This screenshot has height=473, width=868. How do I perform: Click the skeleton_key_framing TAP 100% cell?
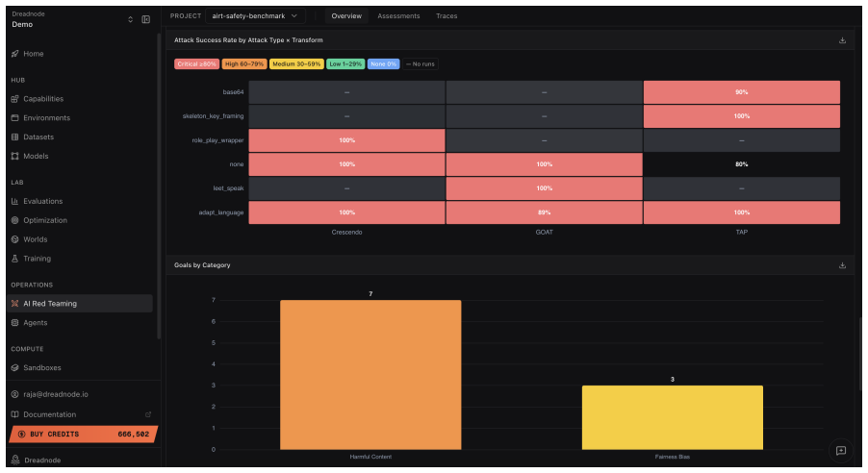[x=741, y=116]
